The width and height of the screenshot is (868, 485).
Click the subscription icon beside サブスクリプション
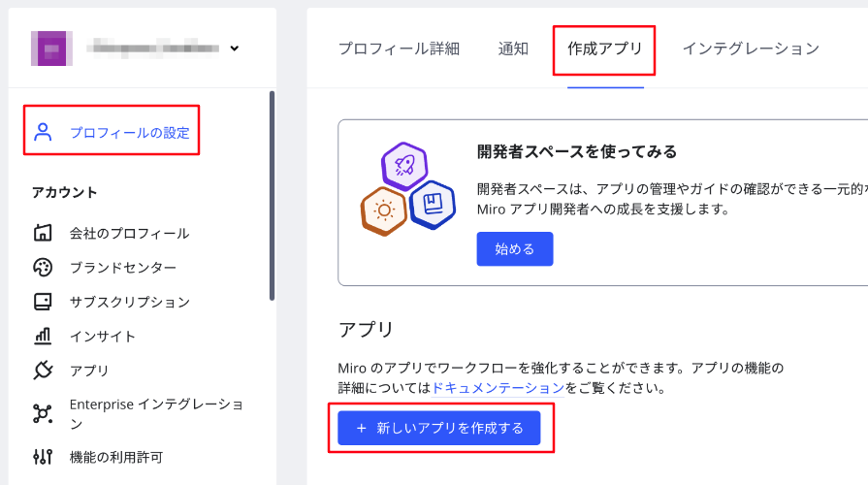coord(43,302)
